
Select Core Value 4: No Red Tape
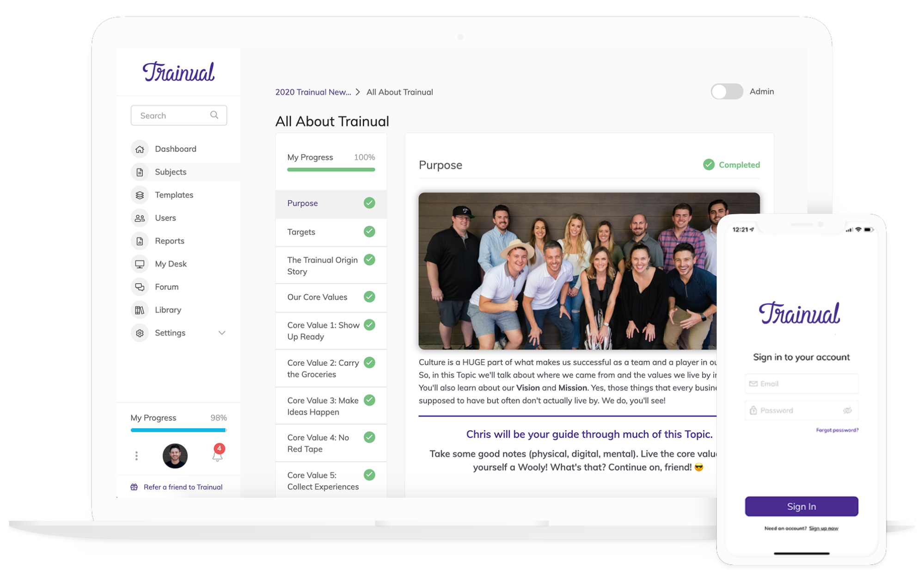[x=331, y=443]
